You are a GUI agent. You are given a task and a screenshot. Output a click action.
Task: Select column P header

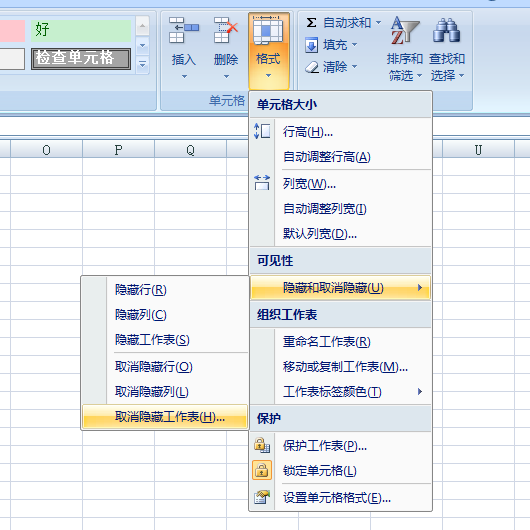point(118,149)
